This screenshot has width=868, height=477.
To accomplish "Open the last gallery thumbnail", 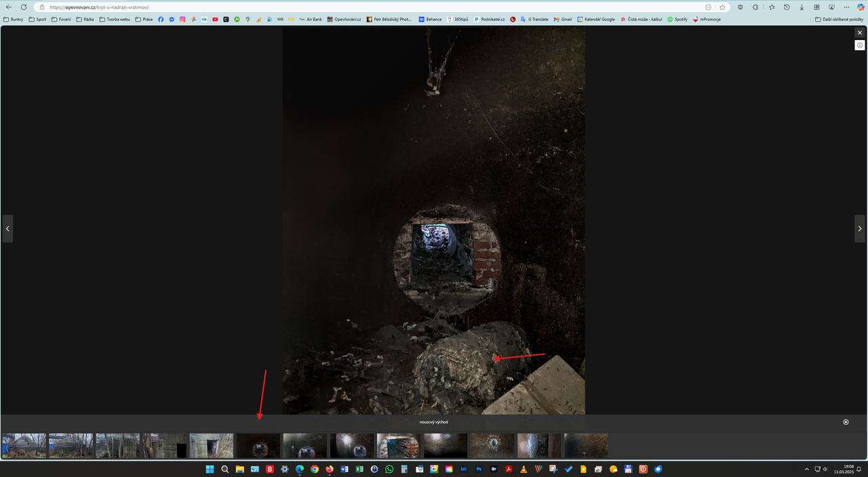I will click(586, 446).
